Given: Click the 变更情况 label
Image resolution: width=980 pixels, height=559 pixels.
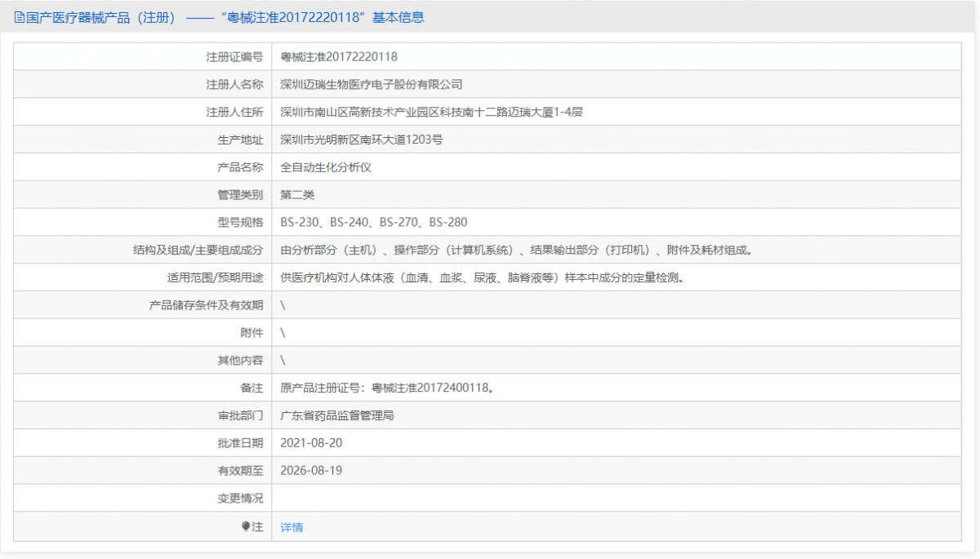Looking at the screenshot, I should click(x=240, y=499).
